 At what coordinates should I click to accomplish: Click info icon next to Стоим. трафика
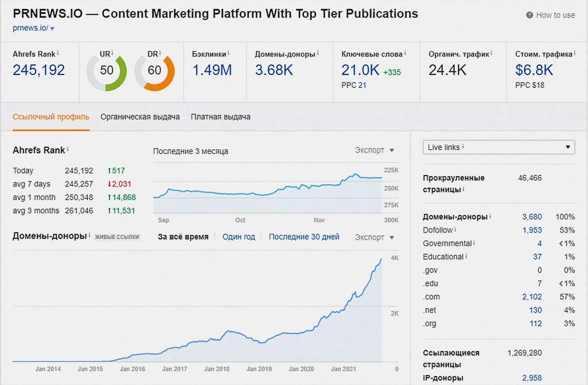click(x=575, y=53)
